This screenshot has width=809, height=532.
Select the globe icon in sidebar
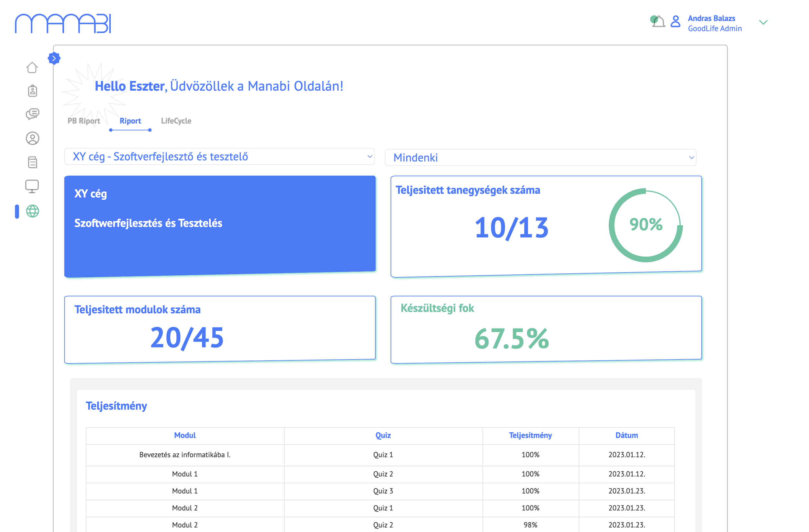32,211
